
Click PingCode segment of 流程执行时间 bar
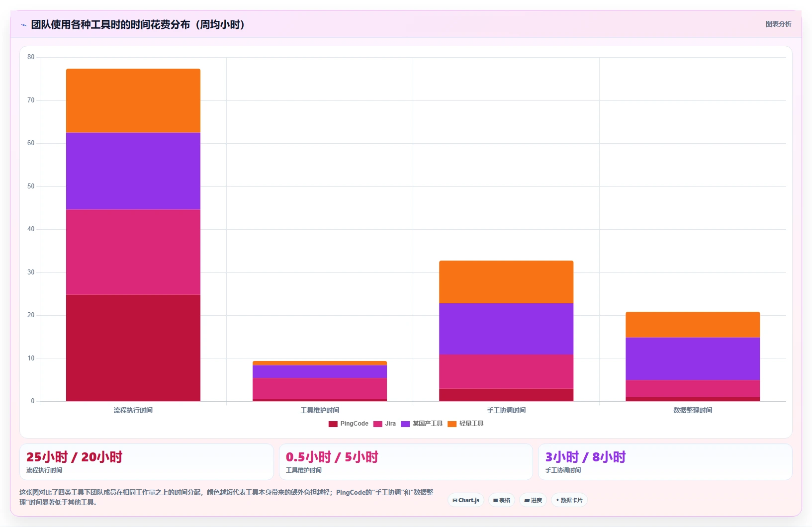(x=133, y=348)
